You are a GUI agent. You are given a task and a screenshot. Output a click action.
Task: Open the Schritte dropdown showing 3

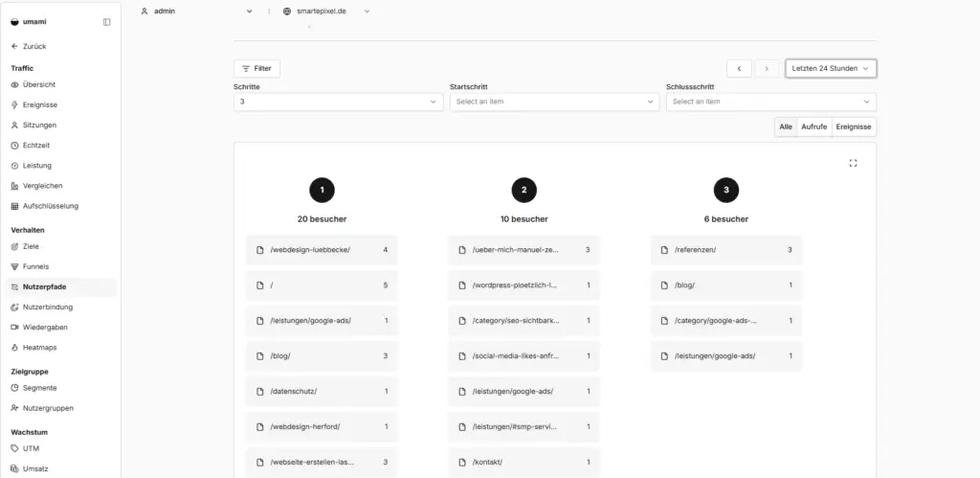pyautogui.click(x=338, y=102)
